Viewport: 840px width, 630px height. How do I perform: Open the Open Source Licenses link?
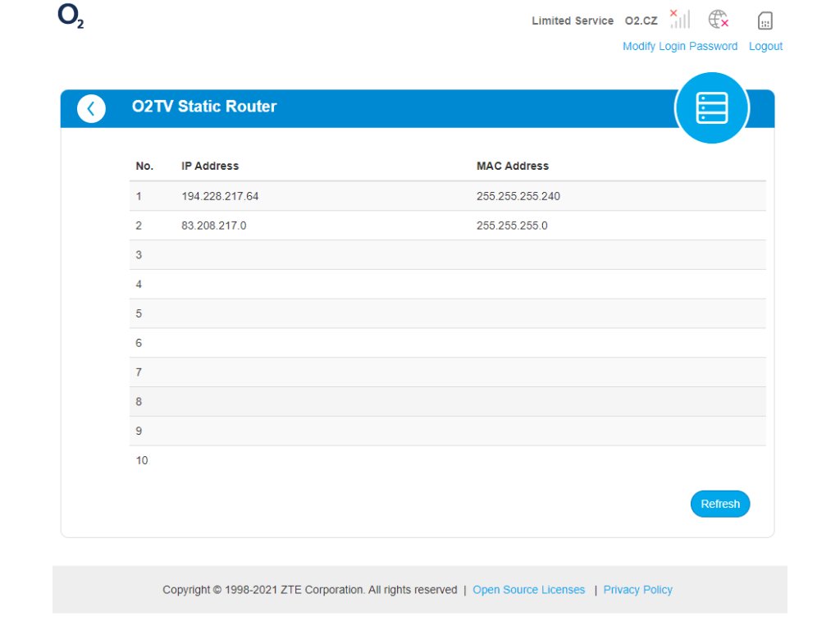[529, 590]
